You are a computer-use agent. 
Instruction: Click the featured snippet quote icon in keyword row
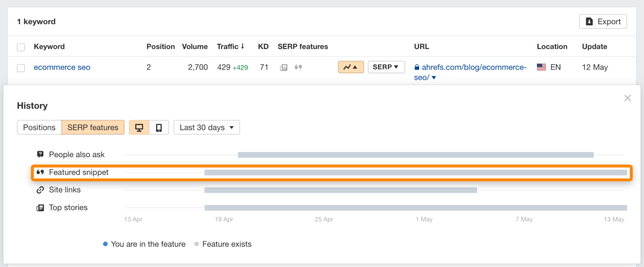(x=298, y=67)
